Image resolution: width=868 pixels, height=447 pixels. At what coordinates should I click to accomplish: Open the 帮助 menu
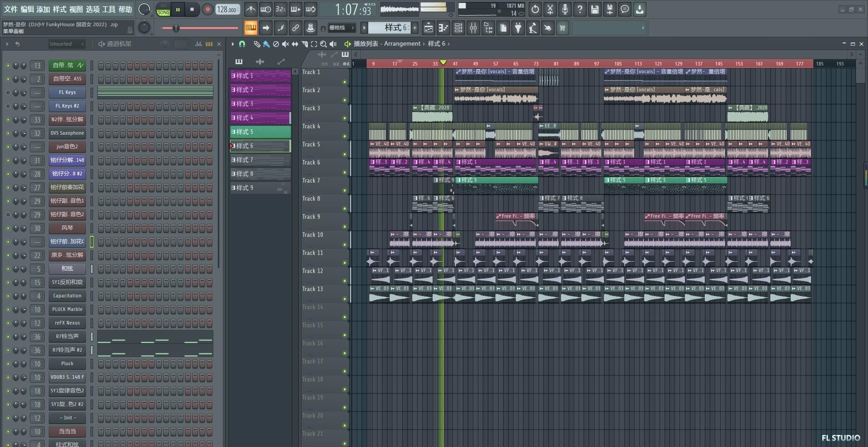[125, 9]
